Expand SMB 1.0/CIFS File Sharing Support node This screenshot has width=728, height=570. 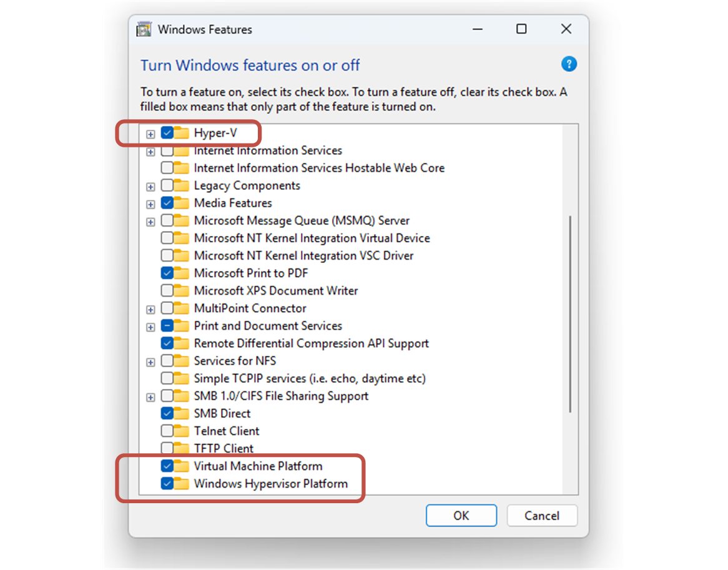click(150, 397)
